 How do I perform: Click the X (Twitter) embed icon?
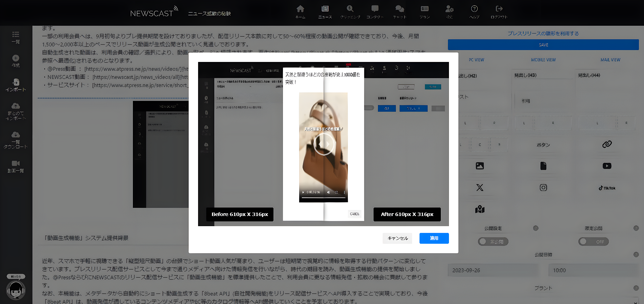[x=480, y=188]
